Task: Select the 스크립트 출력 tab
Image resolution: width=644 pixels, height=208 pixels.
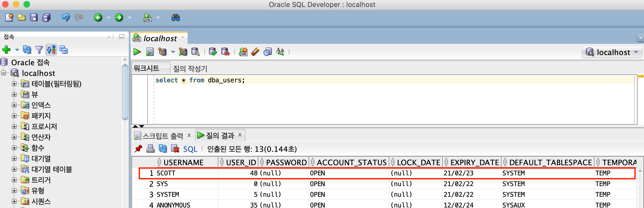Action: [x=163, y=136]
